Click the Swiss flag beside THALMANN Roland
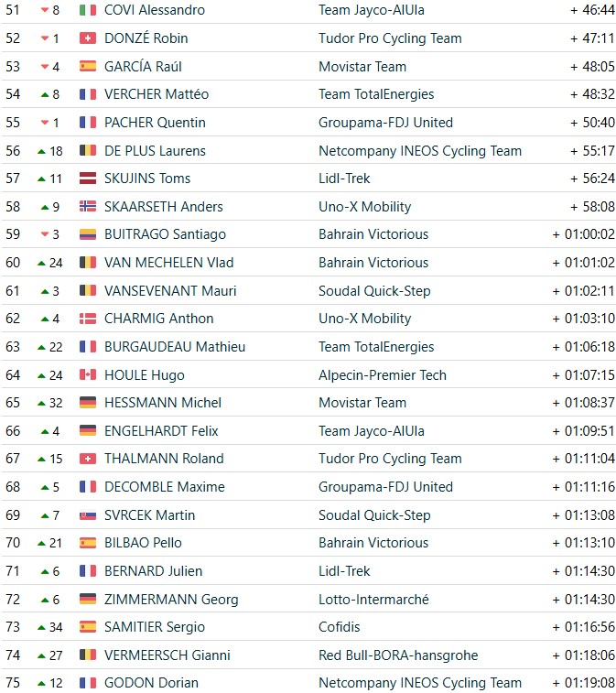The height and width of the screenshot is (693, 616). (x=88, y=459)
